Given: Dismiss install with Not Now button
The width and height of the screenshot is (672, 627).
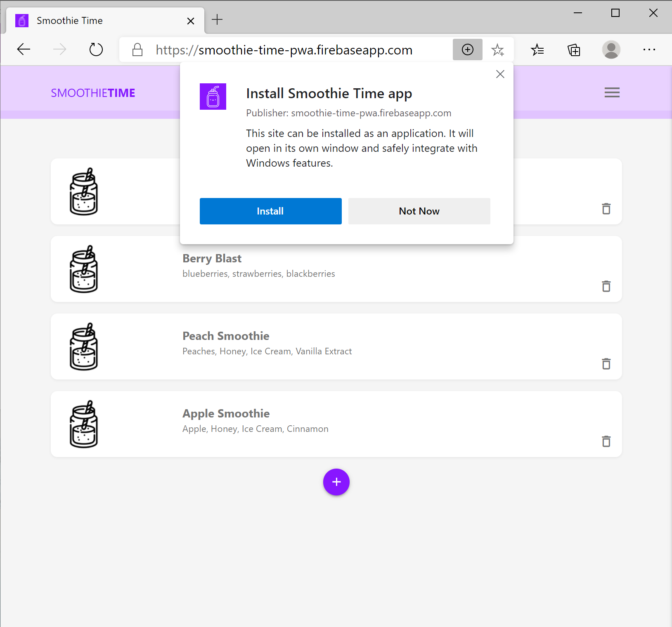Looking at the screenshot, I should tap(419, 211).
